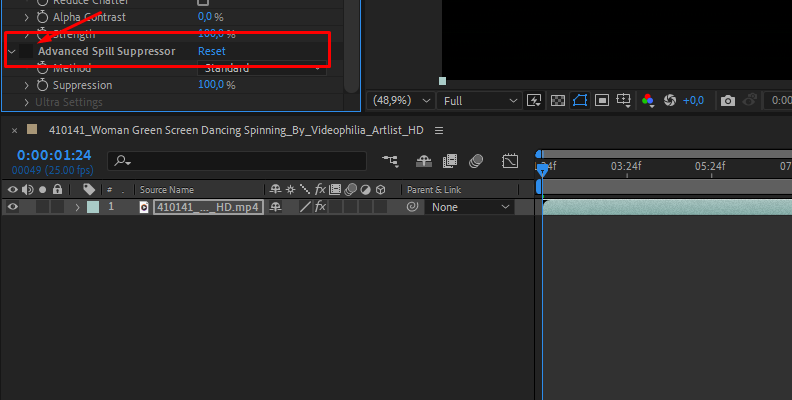The height and width of the screenshot is (400, 792).
Task: Open the Graph Editor
Action: (510, 161)
